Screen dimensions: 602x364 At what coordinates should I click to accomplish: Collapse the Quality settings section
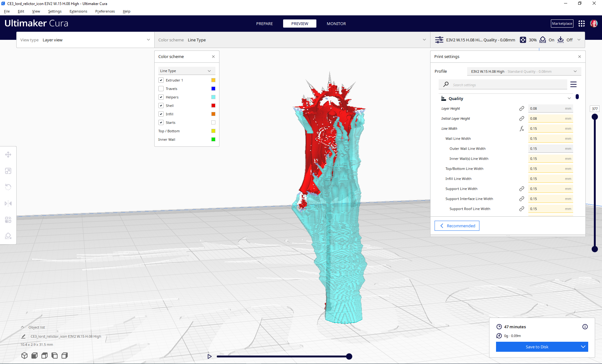[x=569, y=98]
